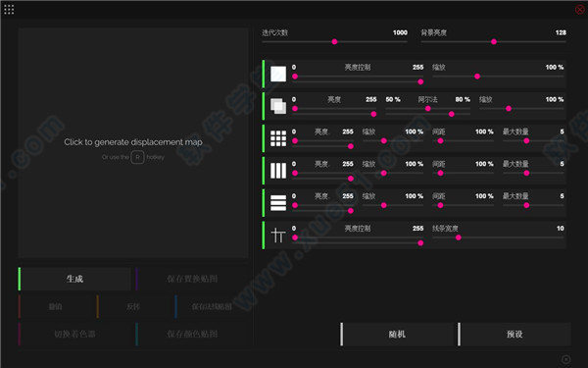Click the circular icon at bottom right

(565, 359)
